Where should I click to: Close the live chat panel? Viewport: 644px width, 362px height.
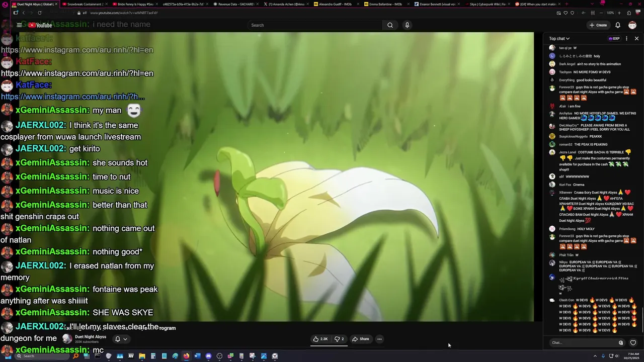[636, 39]
